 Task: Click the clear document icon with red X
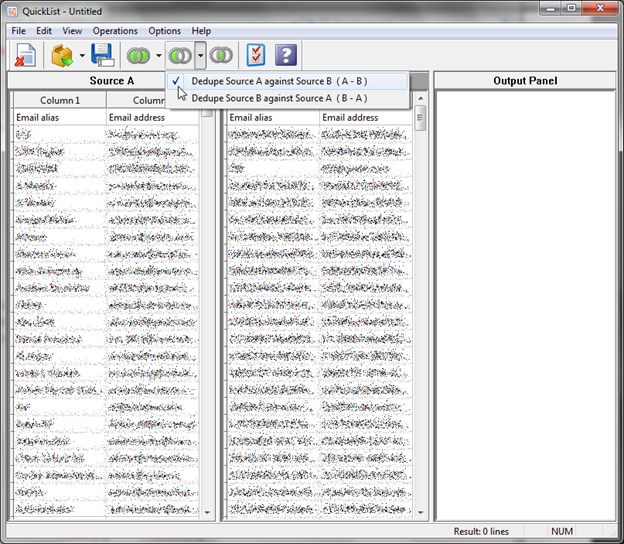click(26, 55)
